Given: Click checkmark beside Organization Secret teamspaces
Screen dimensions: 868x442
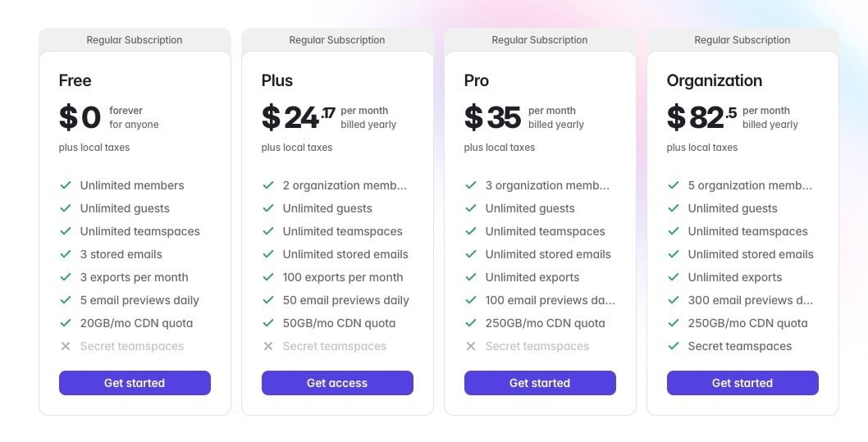Looking at the screenshot, I should (674, 346).
